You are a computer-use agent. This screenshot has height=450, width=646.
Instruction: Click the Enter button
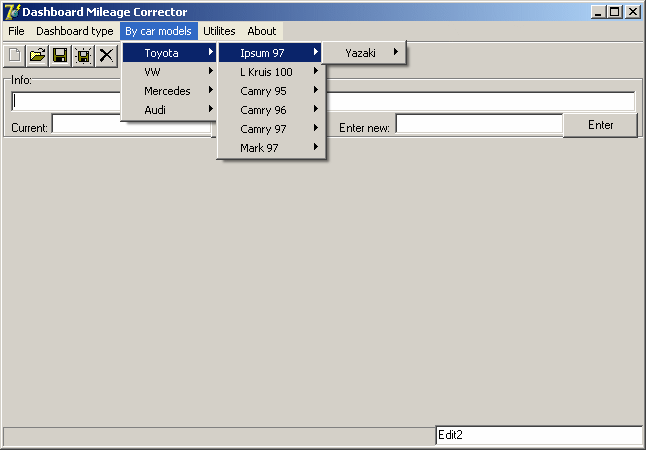(x=600, y=125)
